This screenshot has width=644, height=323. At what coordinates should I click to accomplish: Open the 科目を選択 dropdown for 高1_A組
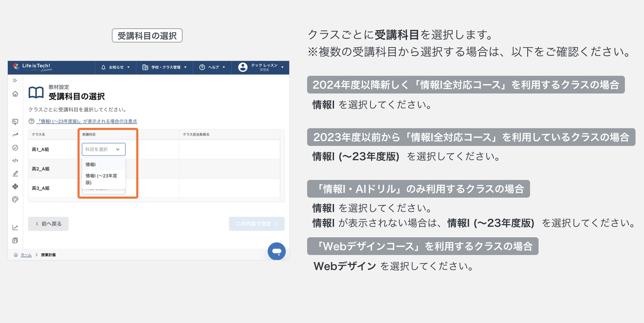pos(104,149)
